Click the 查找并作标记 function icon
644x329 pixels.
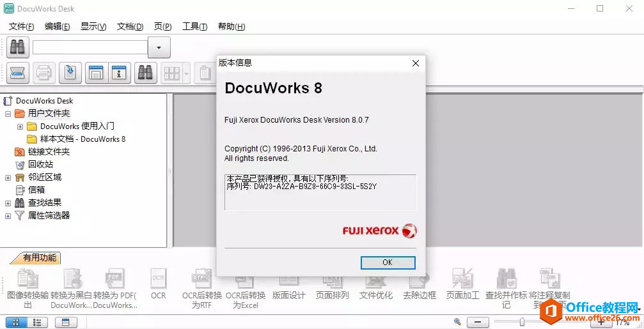tap(506, 279)
